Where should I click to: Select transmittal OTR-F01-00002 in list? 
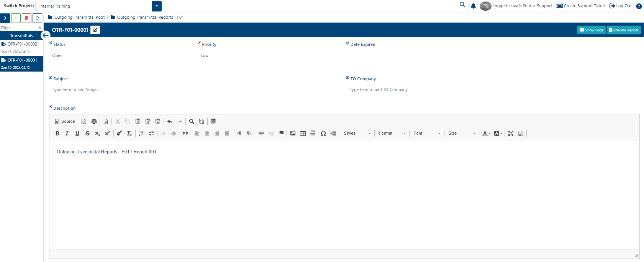(21, 48)
